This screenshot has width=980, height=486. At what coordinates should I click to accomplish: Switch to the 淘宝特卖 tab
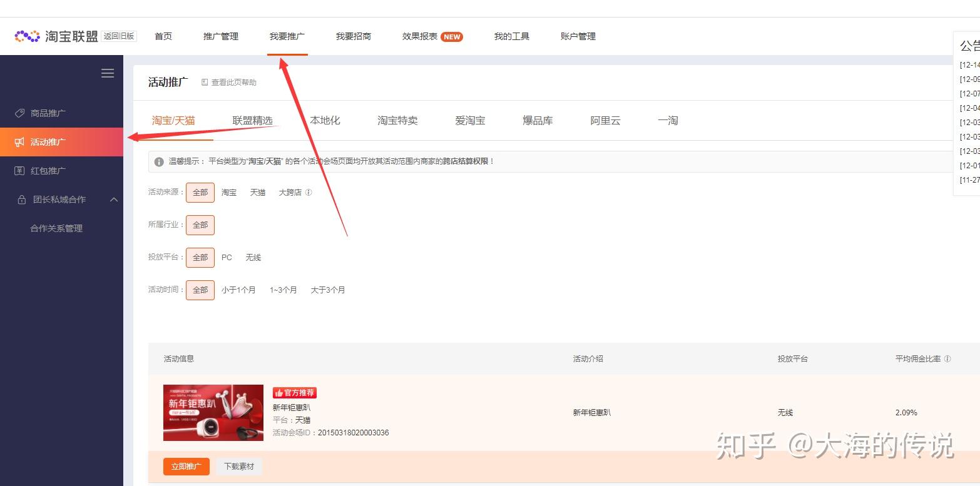tap(397, 121)
